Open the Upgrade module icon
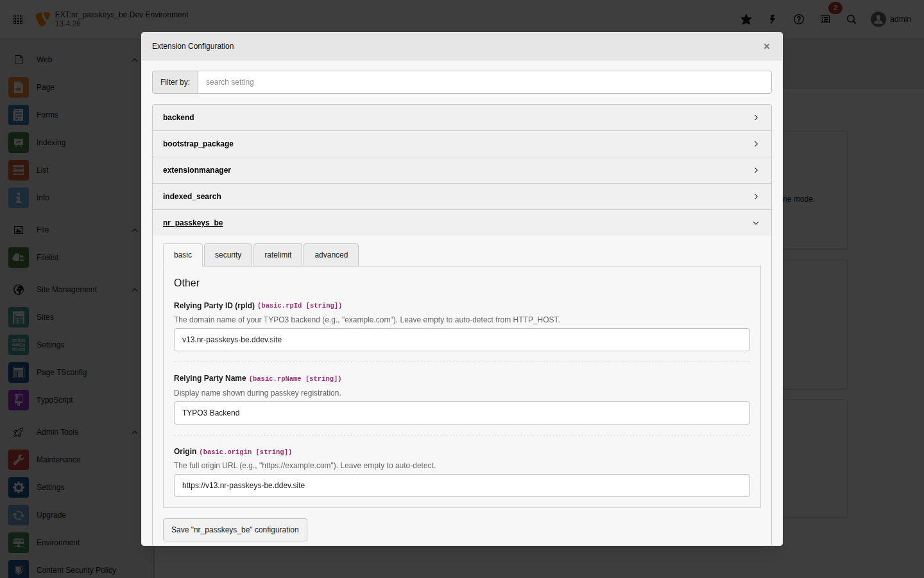924x578 pixels. pyautogui.click(x=19, y=515)
